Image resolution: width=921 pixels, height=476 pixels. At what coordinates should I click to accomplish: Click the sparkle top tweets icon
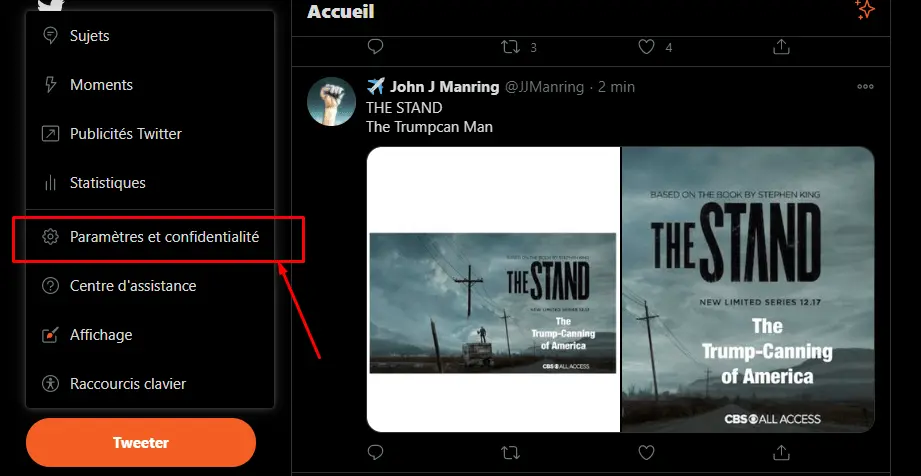coord(865,10)
